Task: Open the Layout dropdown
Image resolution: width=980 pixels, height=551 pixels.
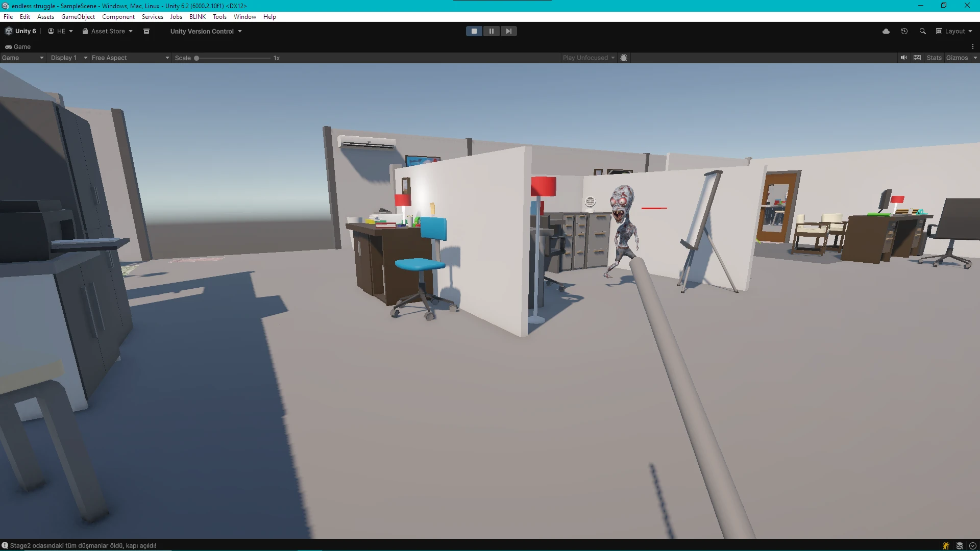Action: tap(954, 31)
